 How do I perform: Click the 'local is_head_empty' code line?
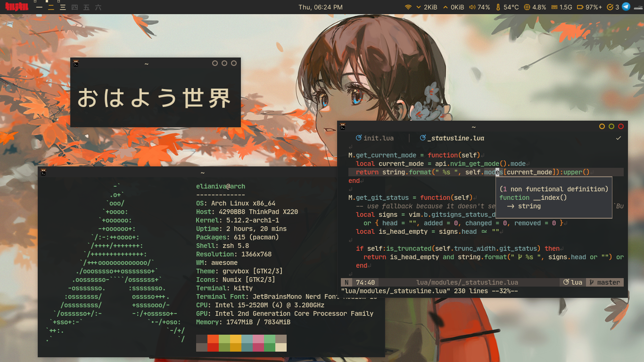(x=428, y=231)
